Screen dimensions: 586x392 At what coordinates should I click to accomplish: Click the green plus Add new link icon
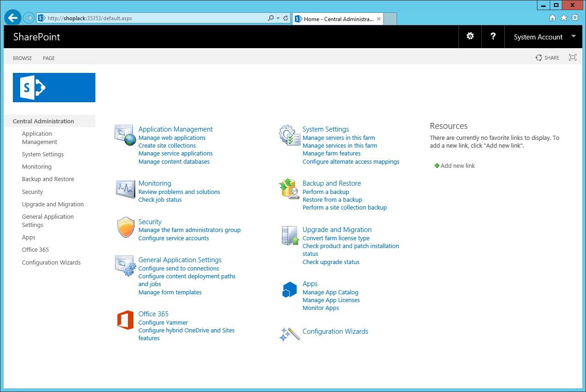click(x=437, y=166)
